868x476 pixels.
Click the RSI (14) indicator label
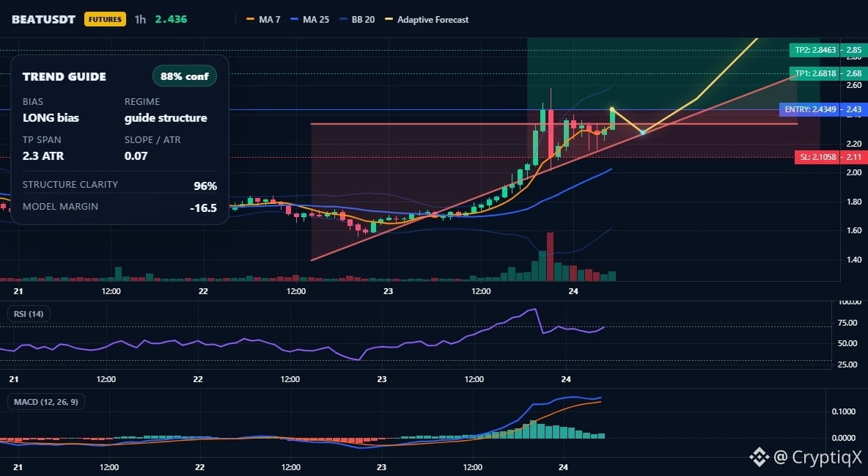point(29,314)
